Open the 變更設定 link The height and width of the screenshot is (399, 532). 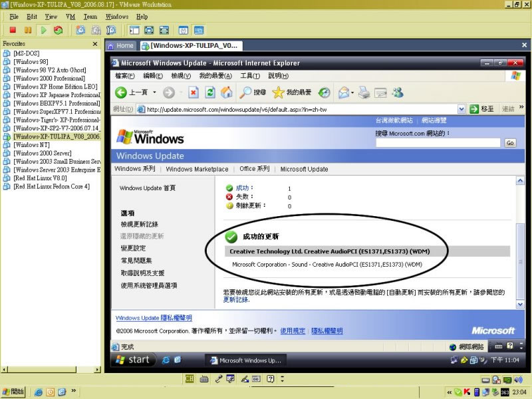(134, 248)
